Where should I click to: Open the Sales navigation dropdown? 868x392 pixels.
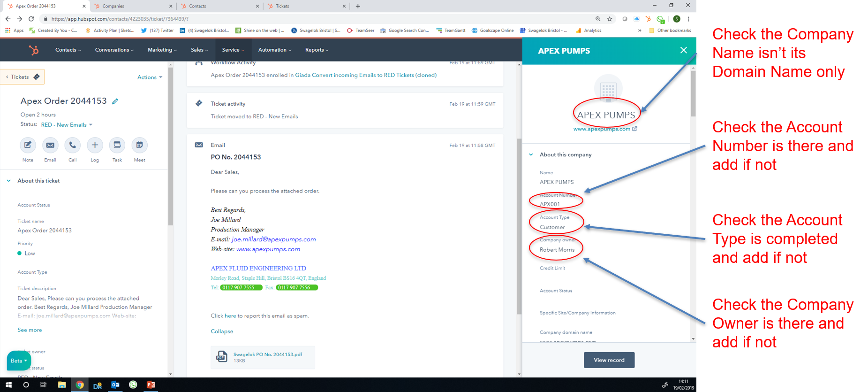pos(199,50)
